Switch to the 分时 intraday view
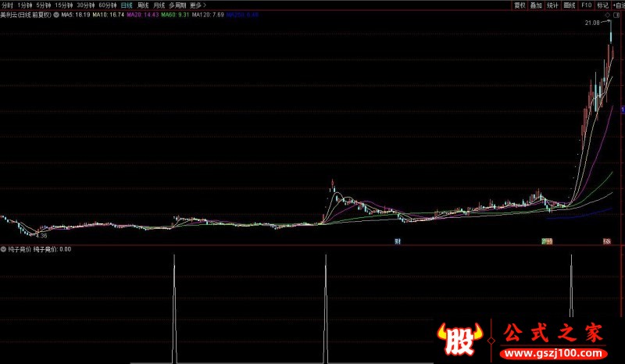Viewport: 625px width, 364px height. click(x=7, y=5)
